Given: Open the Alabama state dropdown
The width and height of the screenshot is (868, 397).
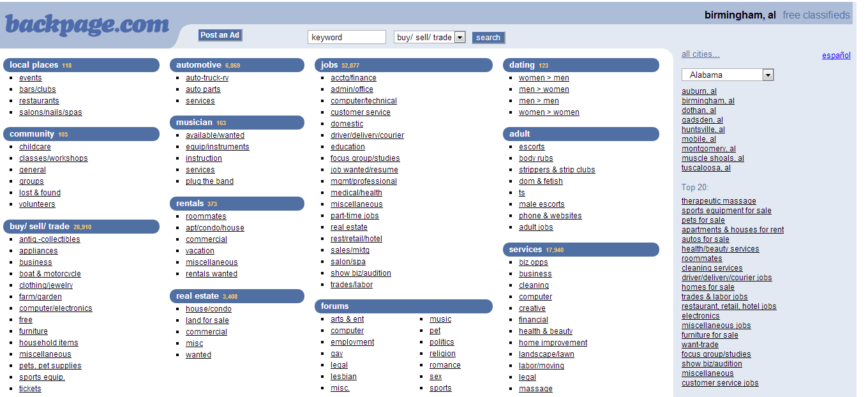Looking at the screenshot, I should [728, 75].
